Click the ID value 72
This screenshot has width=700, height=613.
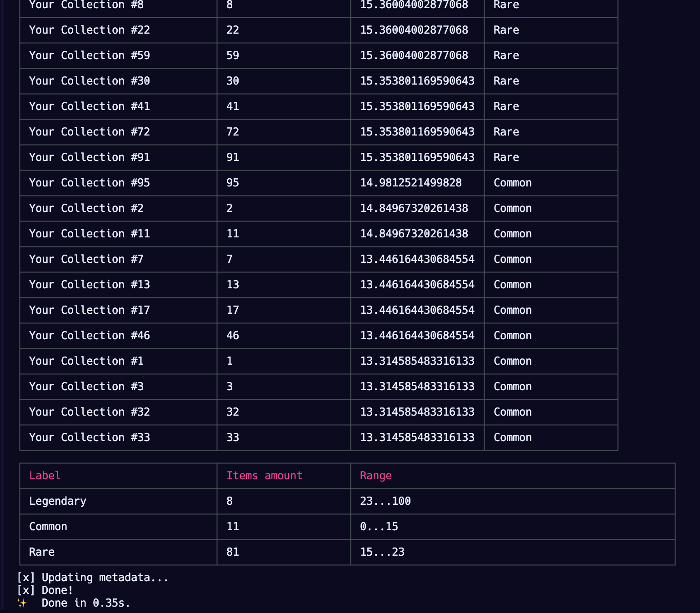[233, 132]
